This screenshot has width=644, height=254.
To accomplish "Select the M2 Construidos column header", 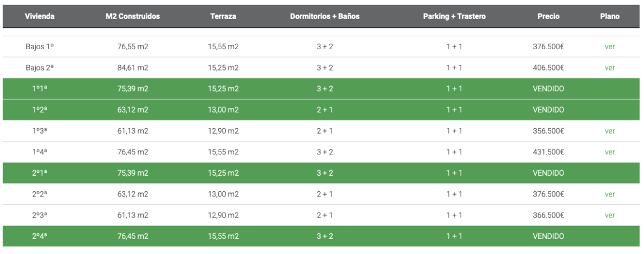I will tap(132, 17).
